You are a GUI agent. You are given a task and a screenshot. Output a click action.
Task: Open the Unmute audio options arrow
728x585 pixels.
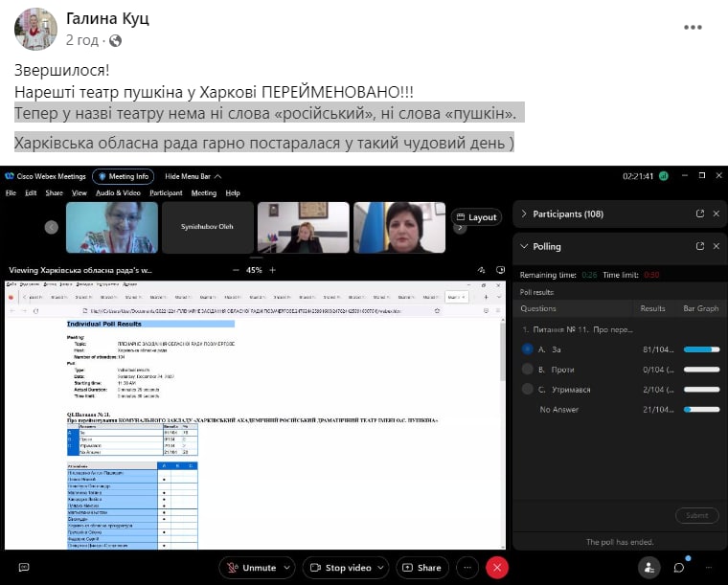(x=286, y=568)
